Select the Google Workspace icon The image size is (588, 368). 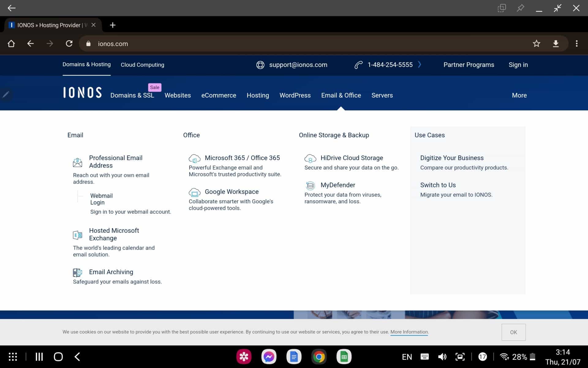tap(194, 192)
